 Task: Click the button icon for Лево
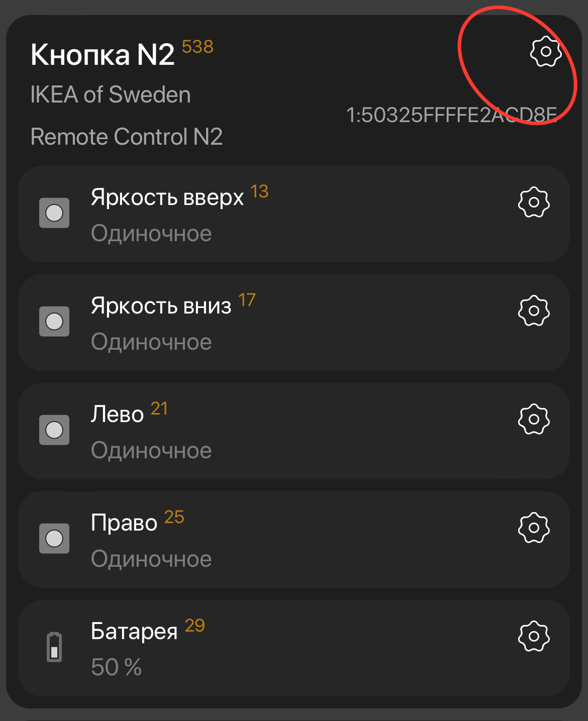(54, 429)
